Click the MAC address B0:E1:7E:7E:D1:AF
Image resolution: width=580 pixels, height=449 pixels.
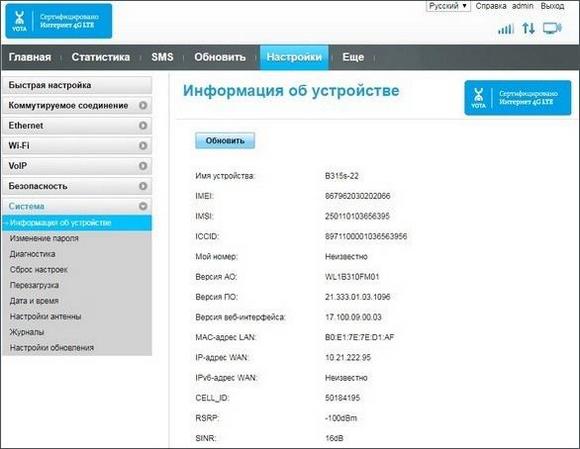(359, 337)
